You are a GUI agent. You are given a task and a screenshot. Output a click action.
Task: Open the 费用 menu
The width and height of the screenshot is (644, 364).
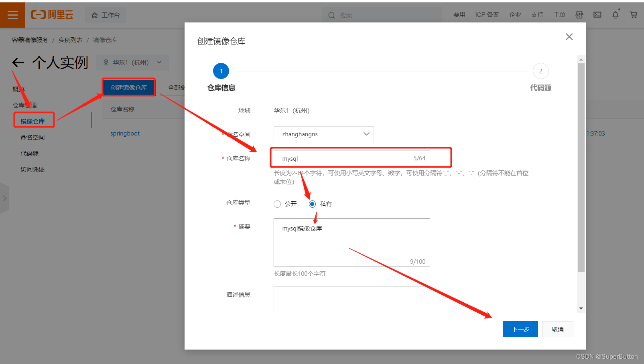tap(459, 15)
